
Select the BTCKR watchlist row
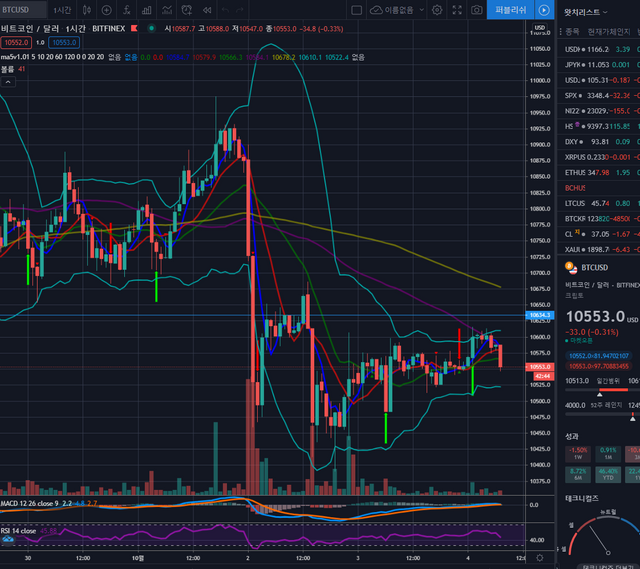(598, 219)
